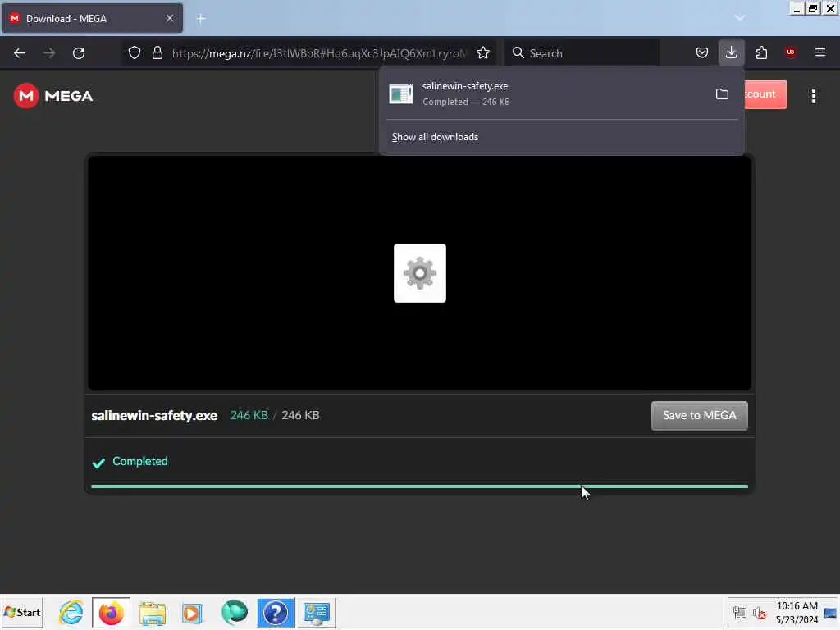
Task: Click the green globe taskbar icon
Action: 234,612
